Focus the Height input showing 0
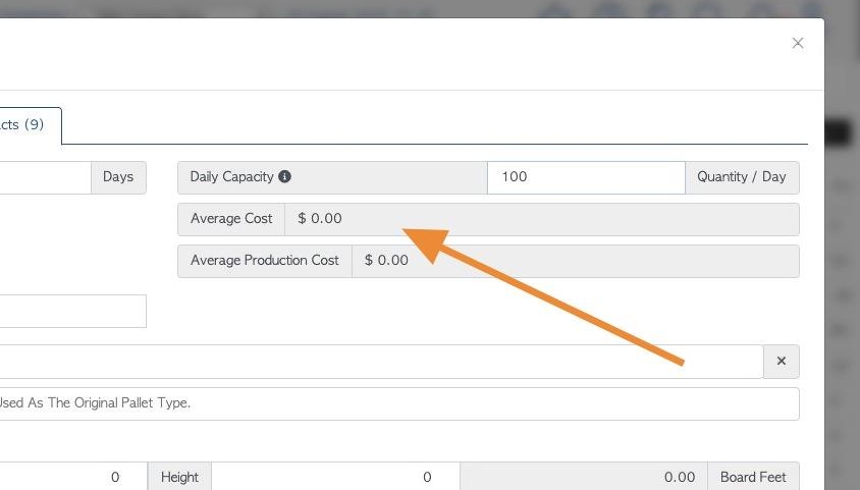This screenshot has width=860, height=490. click(x=336, y=476)
